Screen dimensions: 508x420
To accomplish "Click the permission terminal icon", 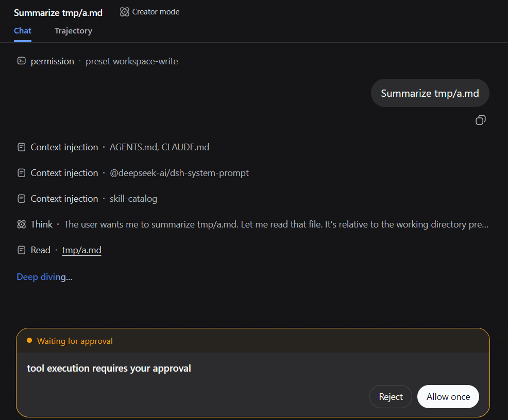I will 22,61.
